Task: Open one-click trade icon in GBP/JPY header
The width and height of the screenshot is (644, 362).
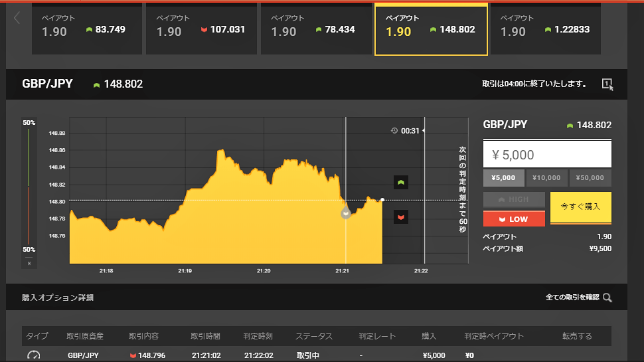Action: coord(607,84)
